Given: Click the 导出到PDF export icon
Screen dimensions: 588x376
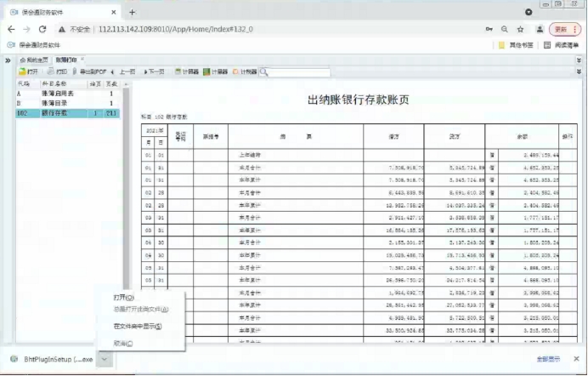Looking at the screenshot, I should click(x=90, y=72).
